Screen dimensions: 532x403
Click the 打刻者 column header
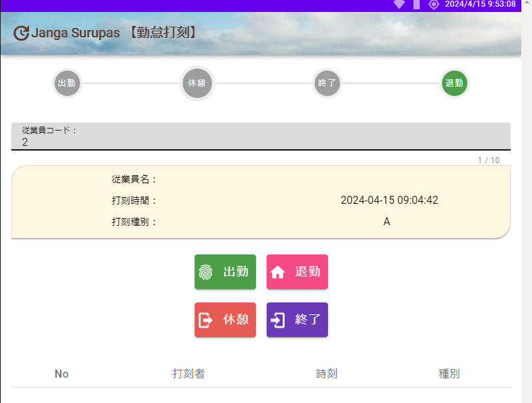(189, 374)
